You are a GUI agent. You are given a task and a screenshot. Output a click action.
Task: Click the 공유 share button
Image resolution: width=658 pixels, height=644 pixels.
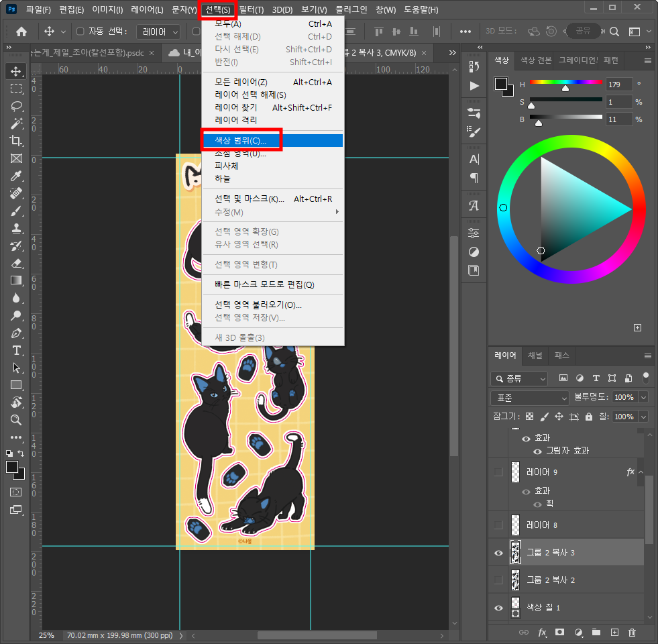(x=582, y=31)
